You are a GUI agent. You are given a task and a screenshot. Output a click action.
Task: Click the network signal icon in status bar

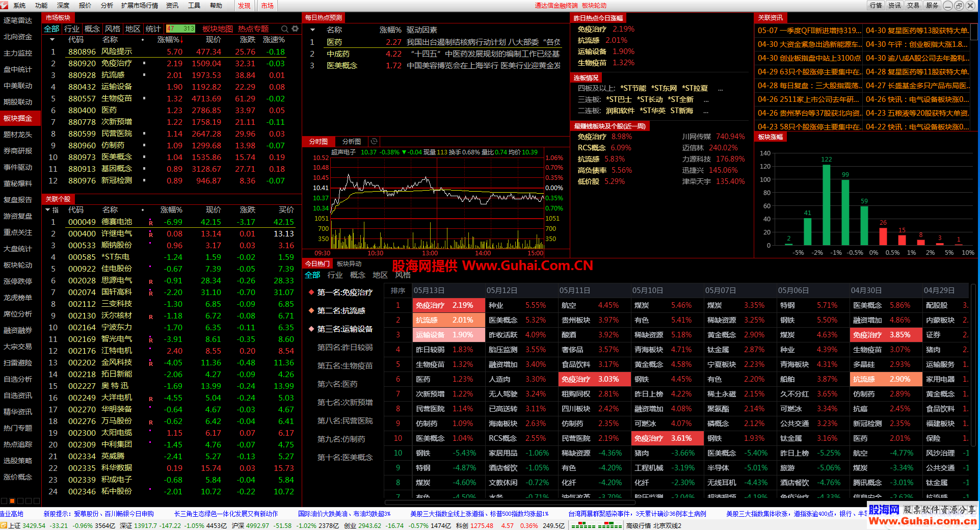click(x=596, y=525)
